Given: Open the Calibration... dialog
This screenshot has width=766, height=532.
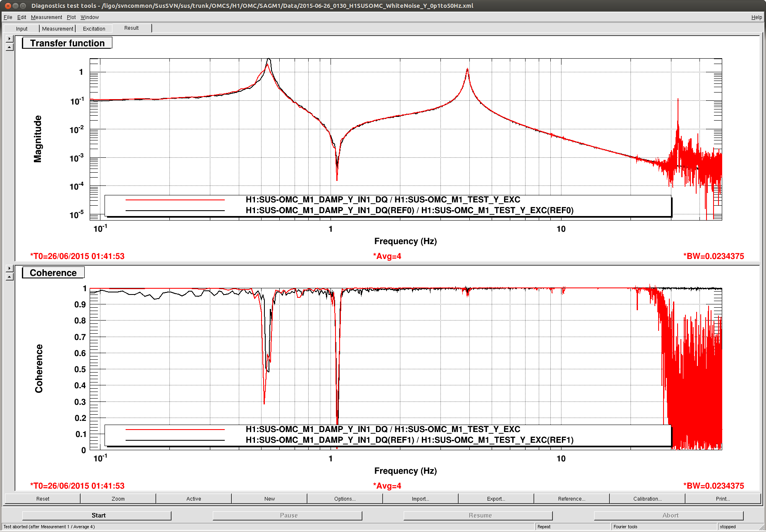Looking at the screenshot, I should pyautogui.click(x=647, y=499).
